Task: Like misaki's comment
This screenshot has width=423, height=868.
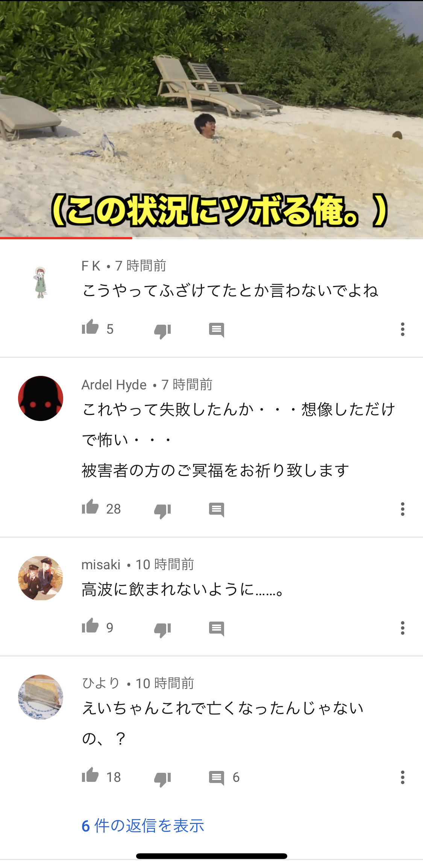Action: coord(90,626)
